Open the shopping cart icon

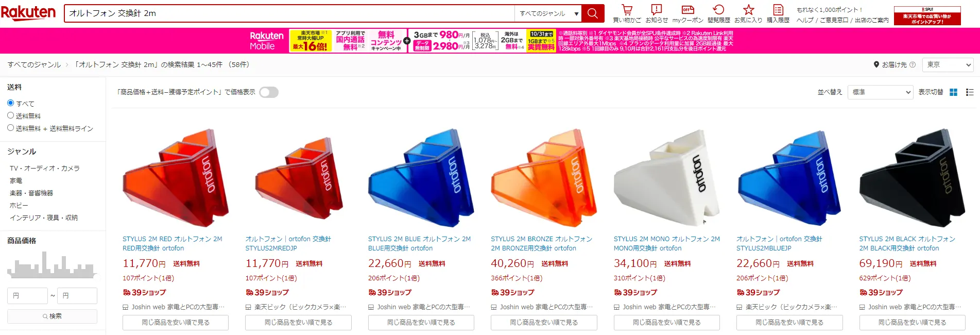(x=627, y=10)
